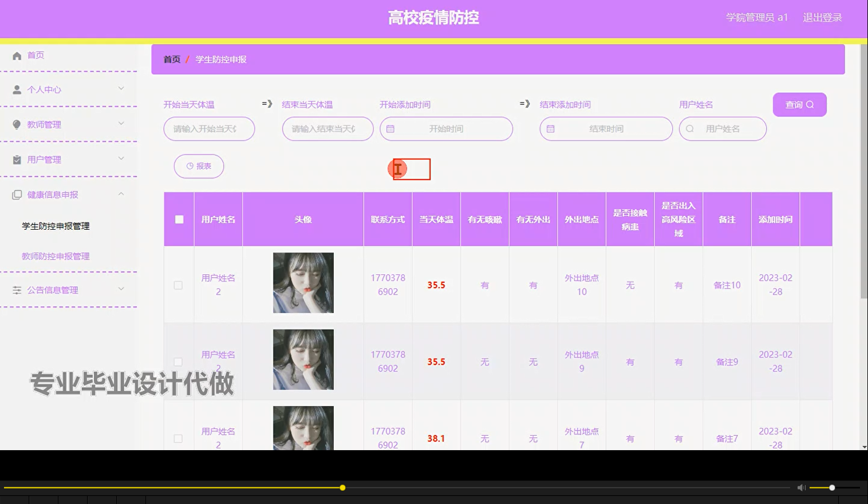
Task: Expand the 教师管理 menu chevron
Action: pos(121,123)
